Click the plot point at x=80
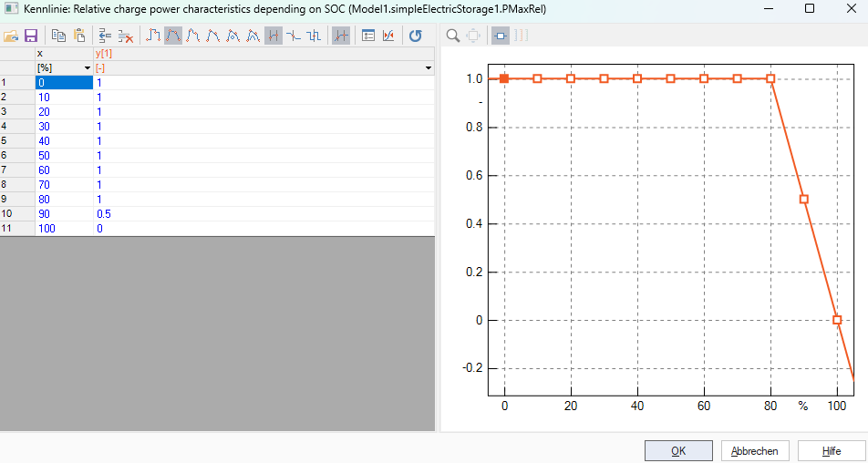 pyautogui.click(x=770, y=78)
